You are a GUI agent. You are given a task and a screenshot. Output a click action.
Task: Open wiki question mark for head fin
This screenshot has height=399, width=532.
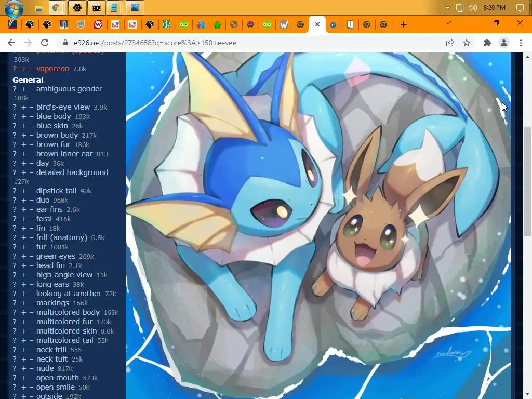15,265
